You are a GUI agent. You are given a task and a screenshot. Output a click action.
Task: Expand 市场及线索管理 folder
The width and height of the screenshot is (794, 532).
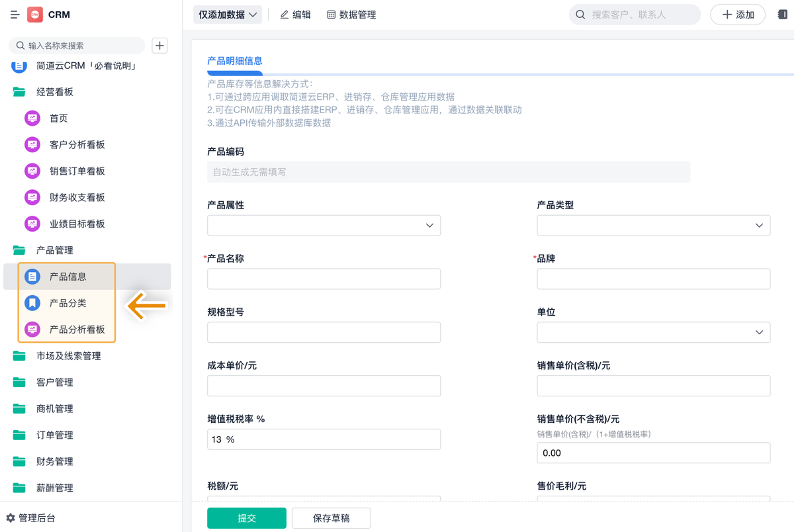tap(69, 356)
